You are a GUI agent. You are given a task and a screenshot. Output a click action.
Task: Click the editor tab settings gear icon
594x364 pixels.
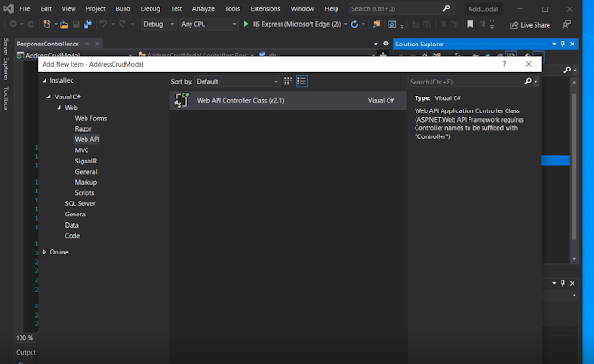point(386,43)
